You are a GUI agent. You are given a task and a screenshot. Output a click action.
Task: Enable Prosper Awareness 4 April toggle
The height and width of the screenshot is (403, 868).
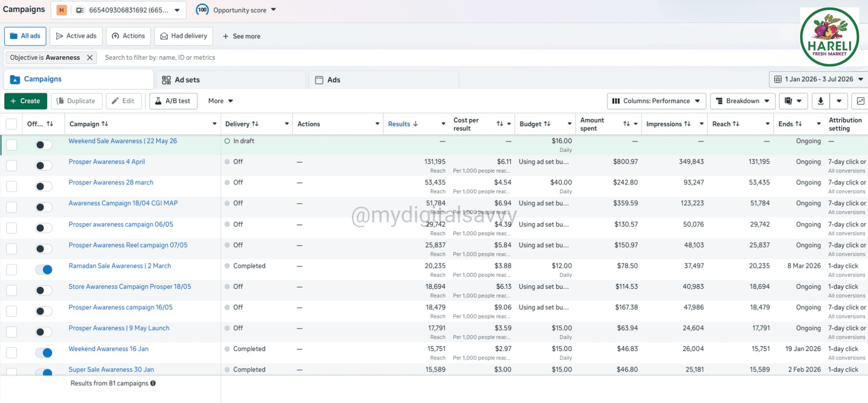[x=44, y=166]
